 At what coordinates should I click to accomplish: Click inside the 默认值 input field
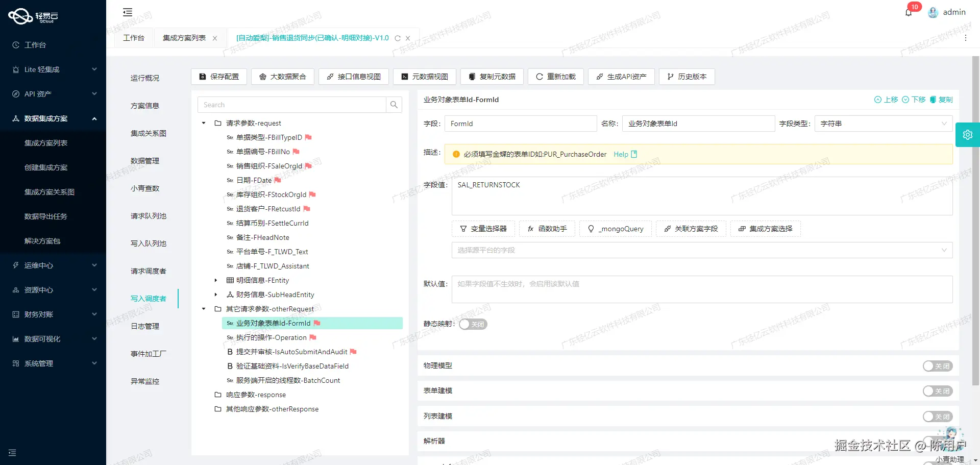pos(701,289)
